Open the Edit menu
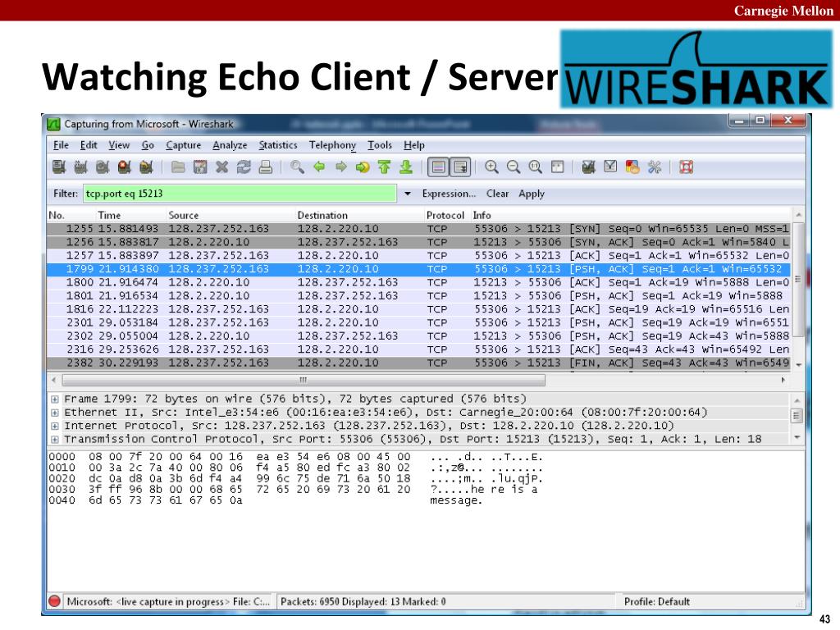The height and width of the screenshot is (630, 840). pyautogui.click(x=89, y=145)
